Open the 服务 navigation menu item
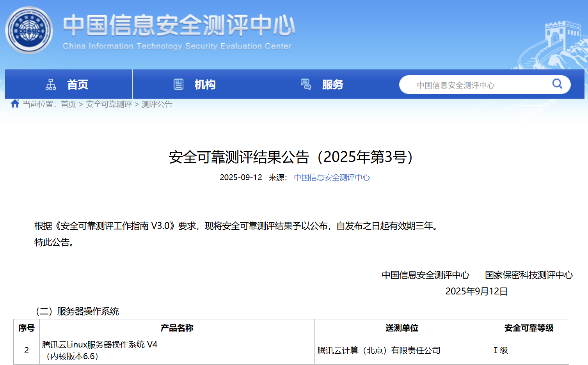 [x=324, y=84]
